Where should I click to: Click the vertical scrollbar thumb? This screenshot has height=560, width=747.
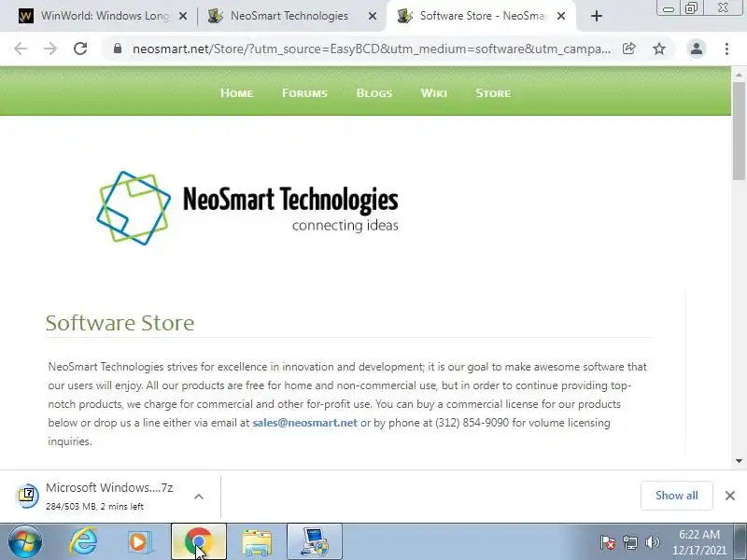click(x=739, y=131)
